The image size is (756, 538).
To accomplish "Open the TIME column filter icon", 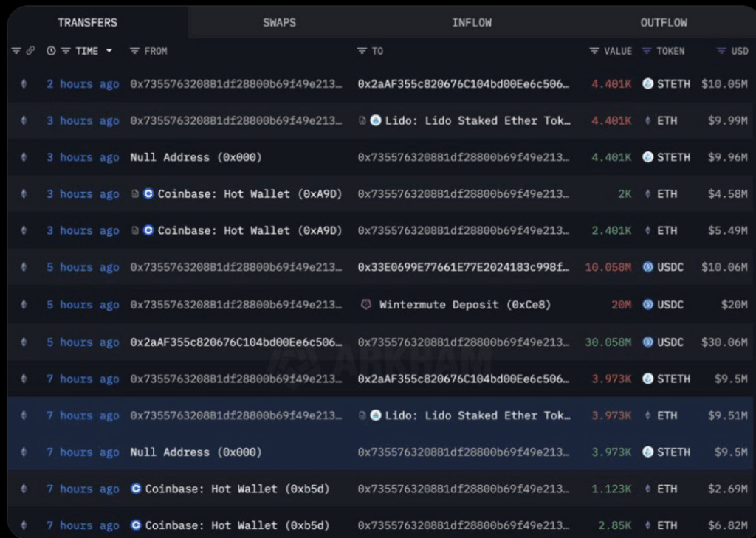I will 66,51.
